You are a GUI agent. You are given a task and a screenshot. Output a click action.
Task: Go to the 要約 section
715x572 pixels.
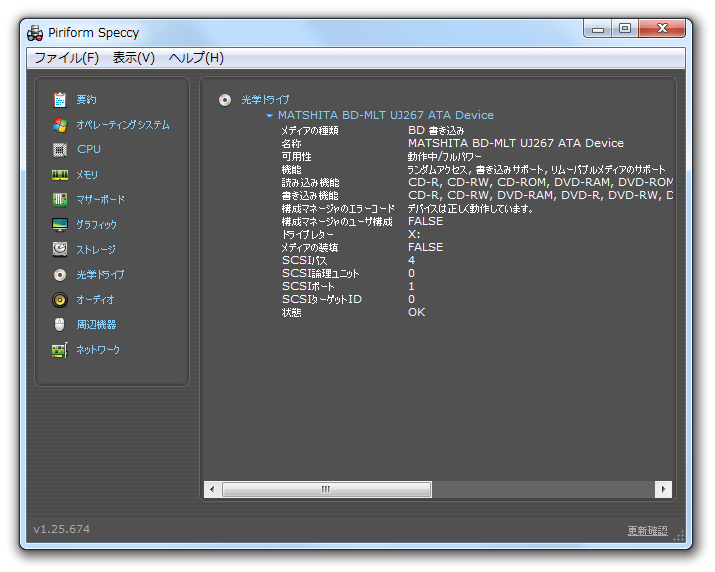[86, 99]
